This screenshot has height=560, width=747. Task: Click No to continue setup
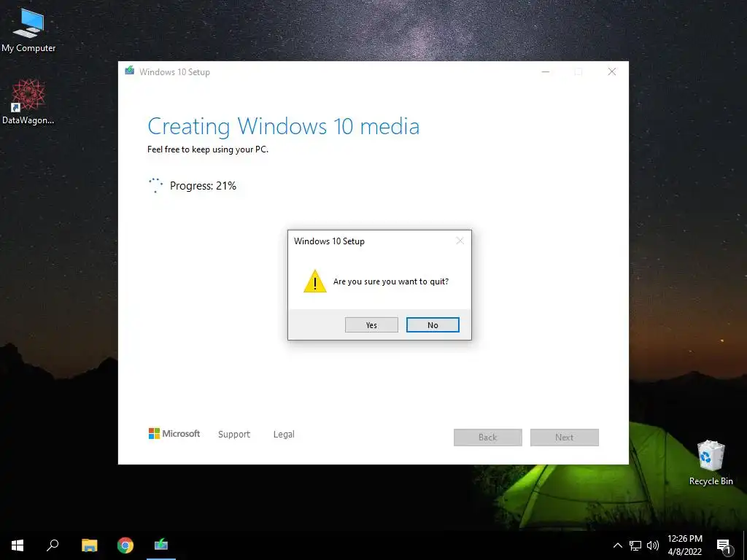[x=433, y=324]
